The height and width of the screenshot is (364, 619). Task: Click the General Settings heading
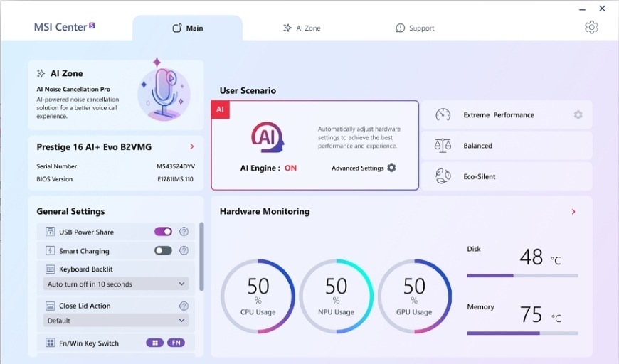[70, 211]
